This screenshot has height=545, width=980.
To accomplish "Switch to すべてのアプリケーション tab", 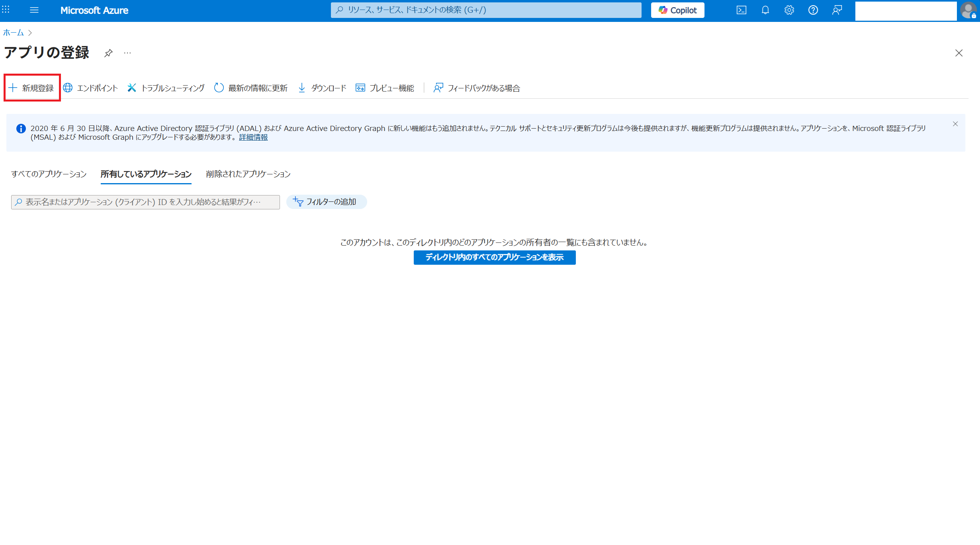I will coord(49,174).
